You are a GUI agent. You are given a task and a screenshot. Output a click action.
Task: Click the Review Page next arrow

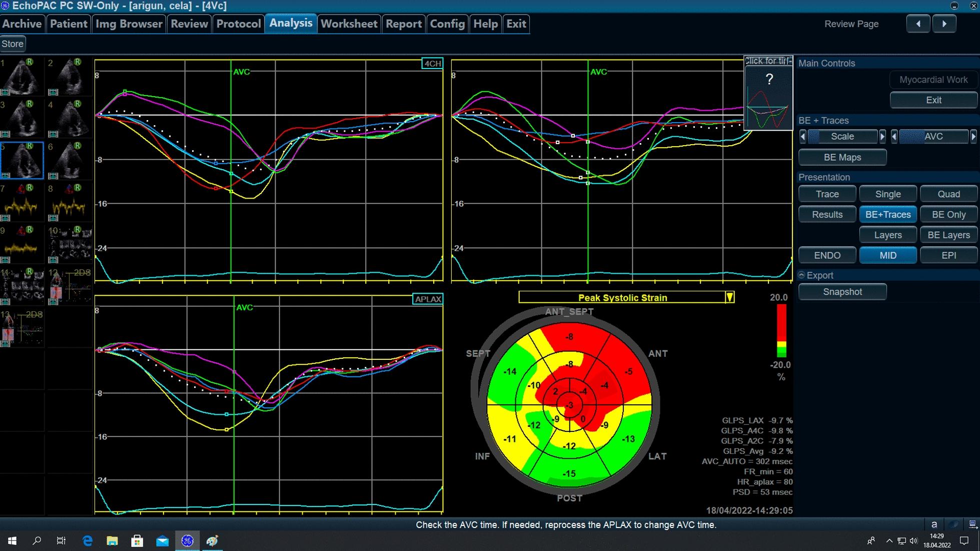(944, 24)
